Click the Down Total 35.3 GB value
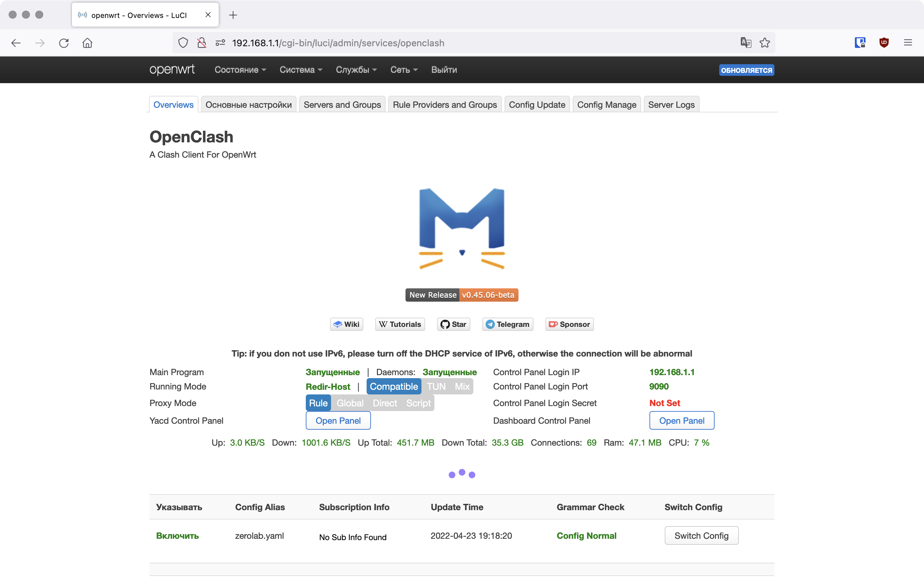Viewport: 924px width, 582px height. click(507, 442)
